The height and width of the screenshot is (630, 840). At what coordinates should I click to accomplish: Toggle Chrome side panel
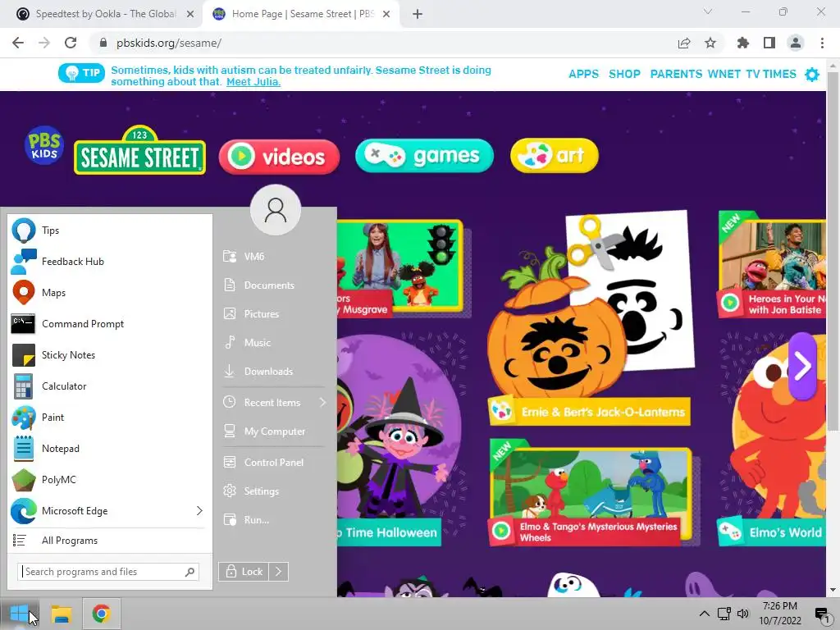click(x=769, y=43)
